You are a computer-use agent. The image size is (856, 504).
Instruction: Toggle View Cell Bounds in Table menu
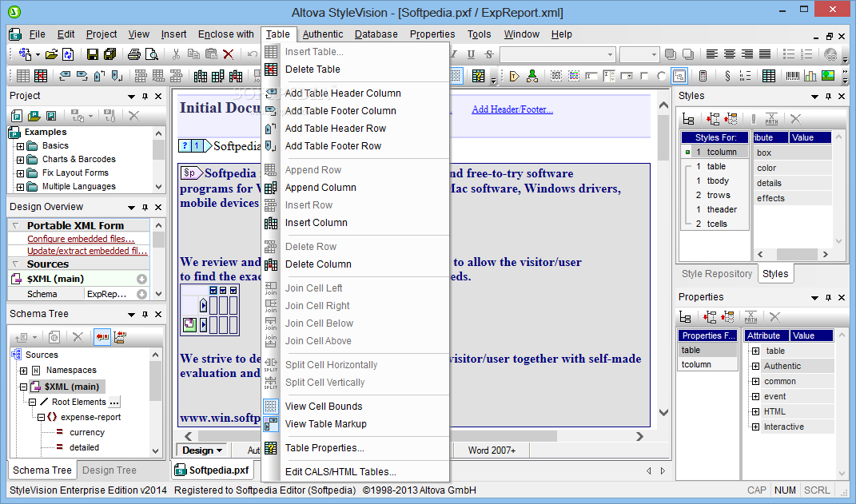click(x=323, y=407)
